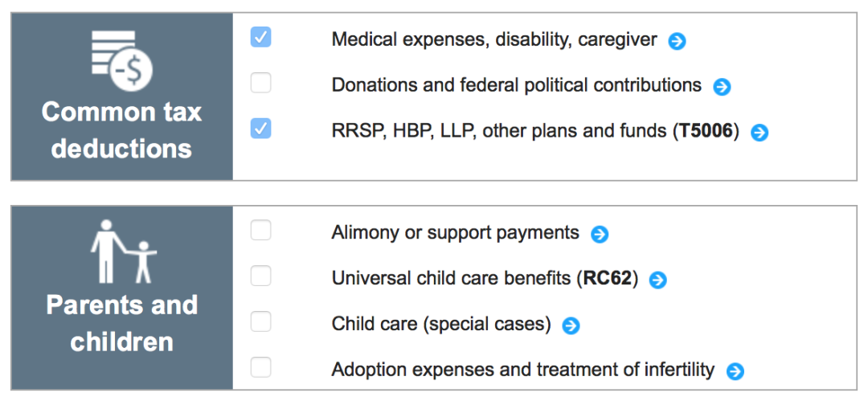868x401 pixels.
Task: Tick the Universal child care benefits checkbox
Action: (260, 276)
